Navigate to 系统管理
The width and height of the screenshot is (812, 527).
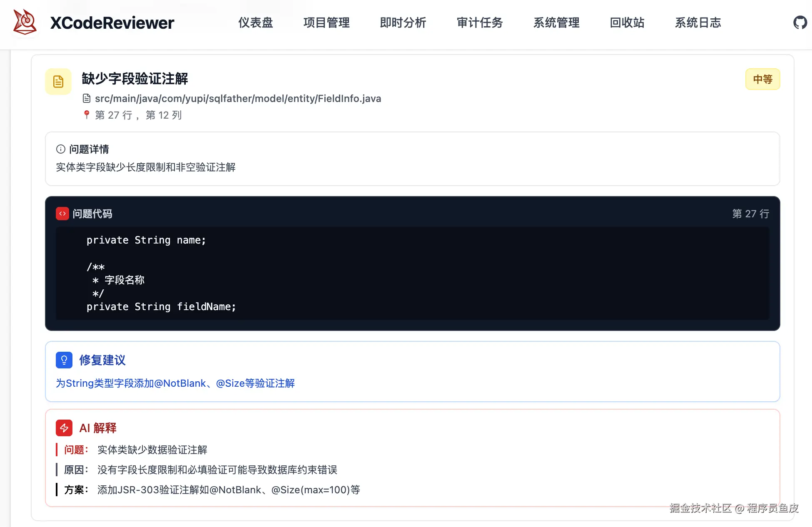tap(556, 22)
